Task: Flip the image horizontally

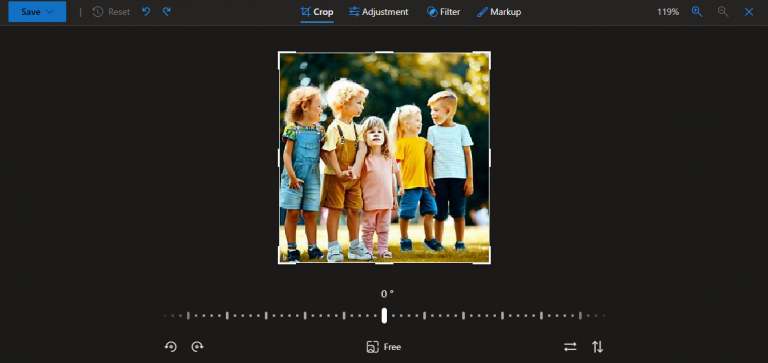Action: (570, 347)
